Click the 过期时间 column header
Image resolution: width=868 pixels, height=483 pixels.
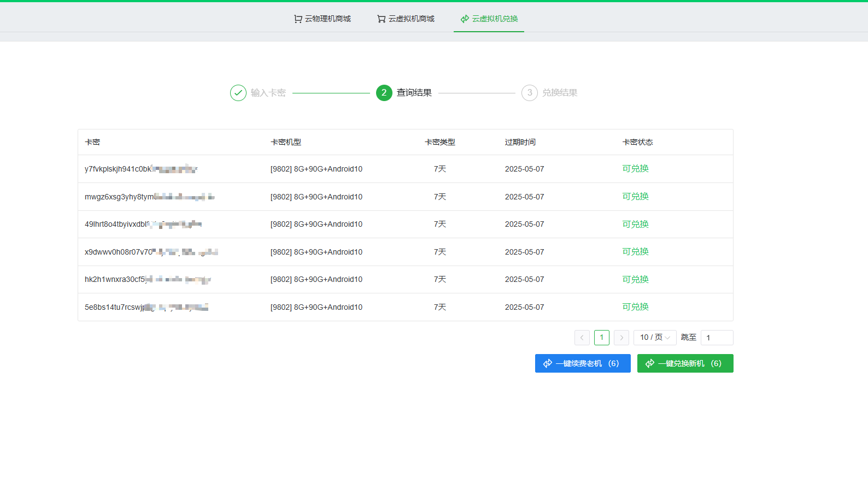tap(520, 142)
